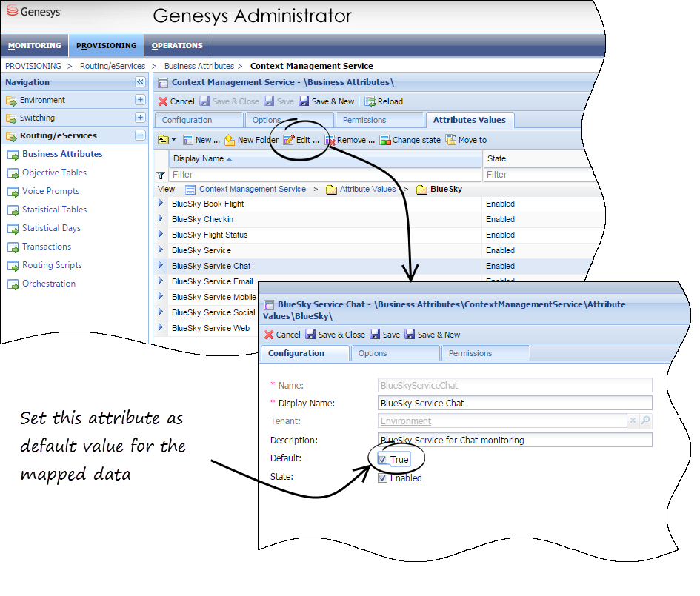Screen dimensions: 700x596
Task: Click Attribute Values folder path link
Action: [x=368, y=189]
